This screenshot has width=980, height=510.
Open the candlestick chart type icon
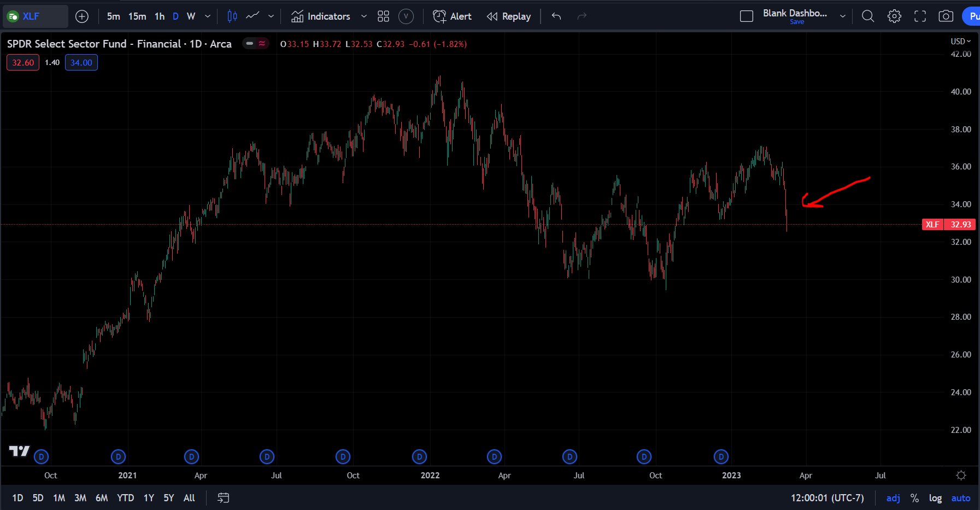click(232, 16)
